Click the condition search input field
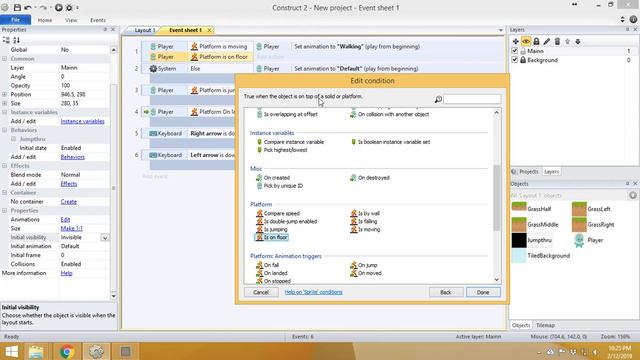The image size is (640, 360). pyautogui.click(x=472, y=99)
